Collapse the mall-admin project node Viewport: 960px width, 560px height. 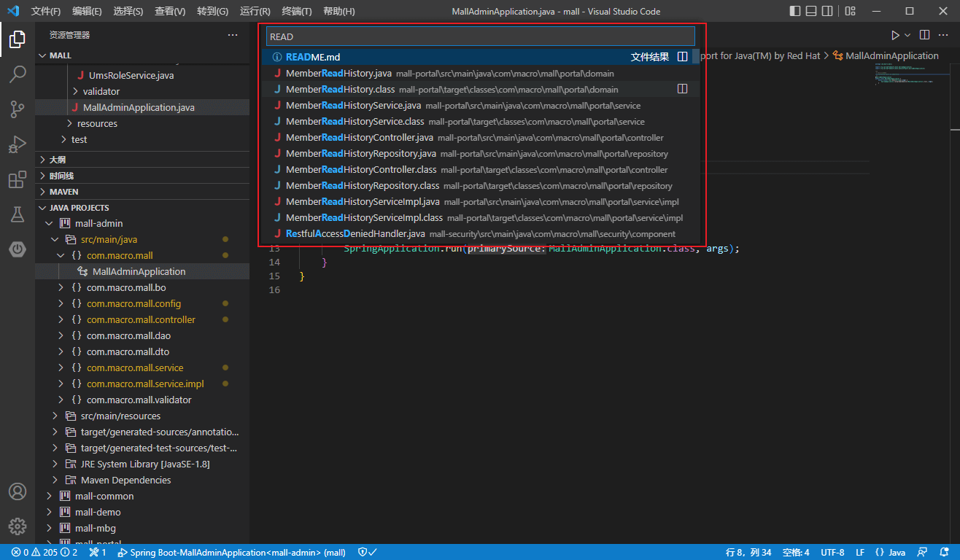[x=49, y=223]
